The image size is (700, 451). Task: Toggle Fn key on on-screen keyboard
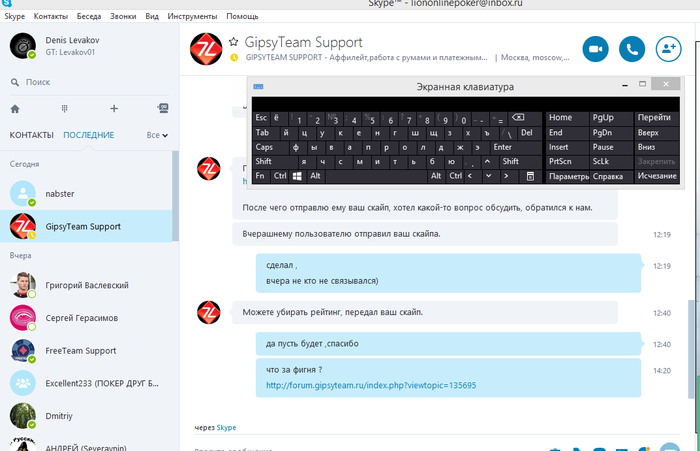(260, 176)
